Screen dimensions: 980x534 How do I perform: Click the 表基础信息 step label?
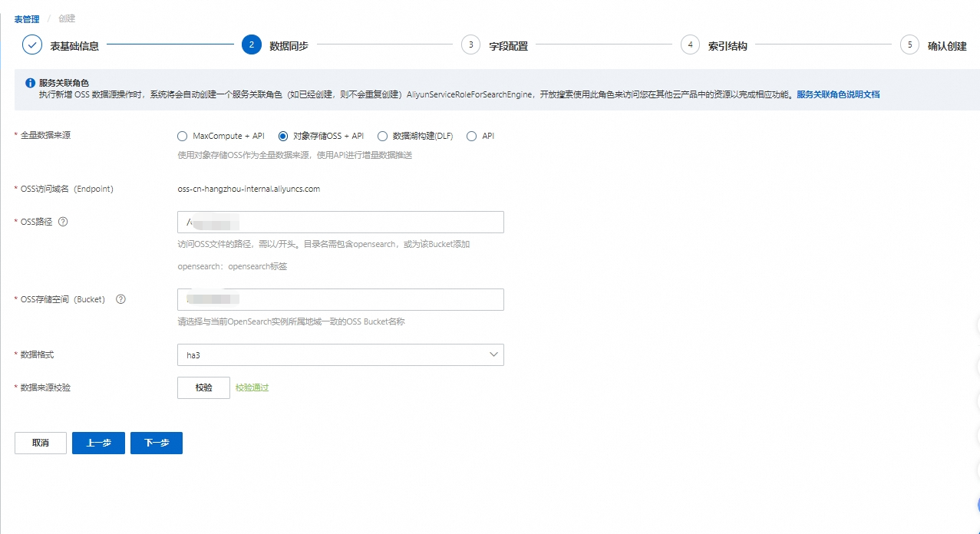[74, 46]
